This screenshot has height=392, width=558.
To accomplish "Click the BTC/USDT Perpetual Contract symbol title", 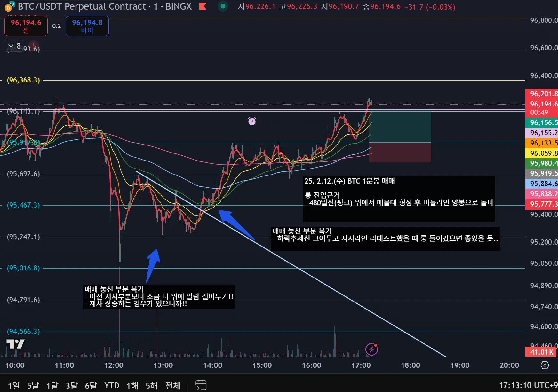I will click(82, 6).
